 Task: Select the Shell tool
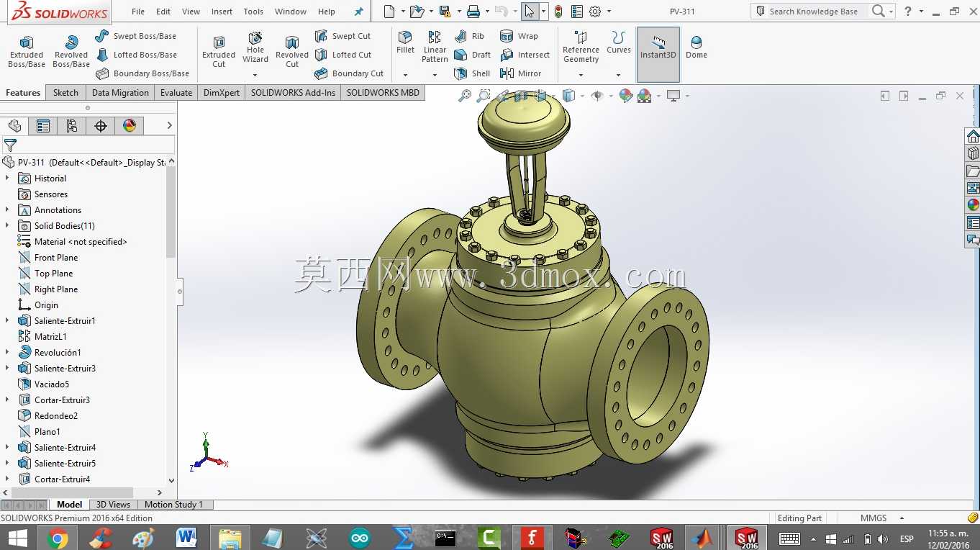tap(472, 73)
